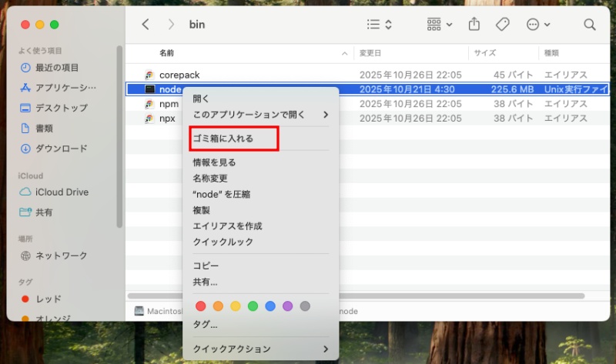616x364 pixels.
Task: Apply the blue color tag dot
Action: [x=270, y=306]
